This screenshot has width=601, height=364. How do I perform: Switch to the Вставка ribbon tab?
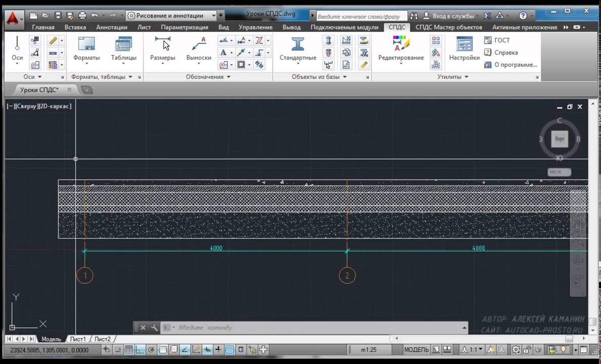[x=75, y=27]
